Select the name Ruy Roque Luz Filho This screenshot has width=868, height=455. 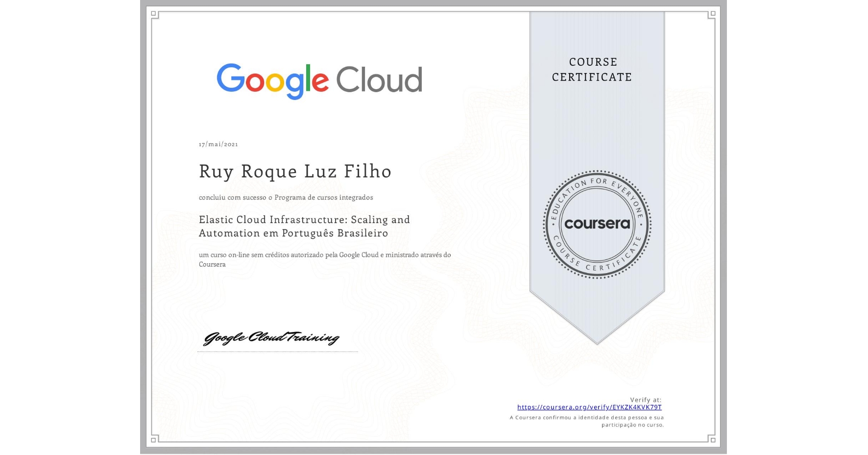click(295, 171)
